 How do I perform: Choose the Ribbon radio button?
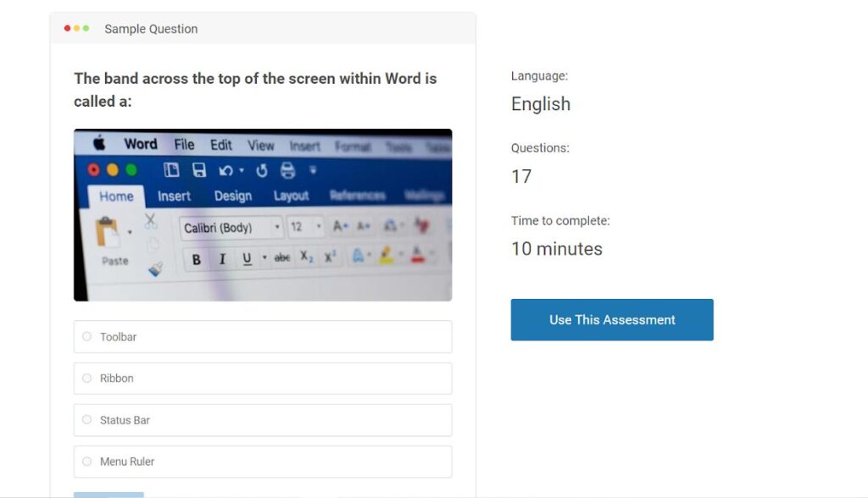[87, 379]
